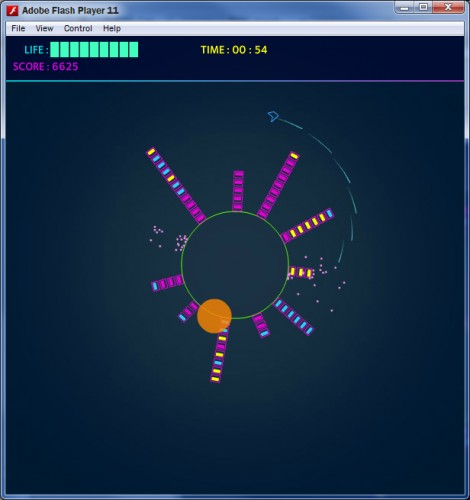The image size is (470, 500).
Task: Click the short vertical magenta tower at top
Action: click(238, 191)
